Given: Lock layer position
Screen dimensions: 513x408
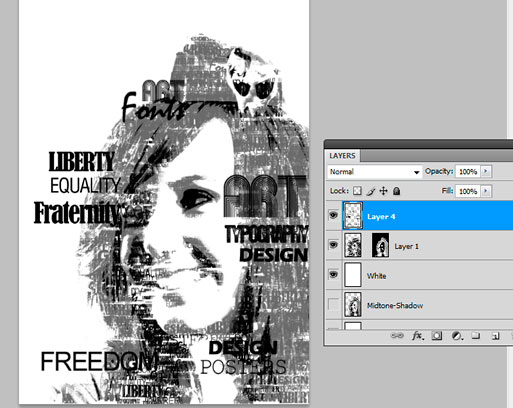Looking at the screenshot, I should coord(384,191).
